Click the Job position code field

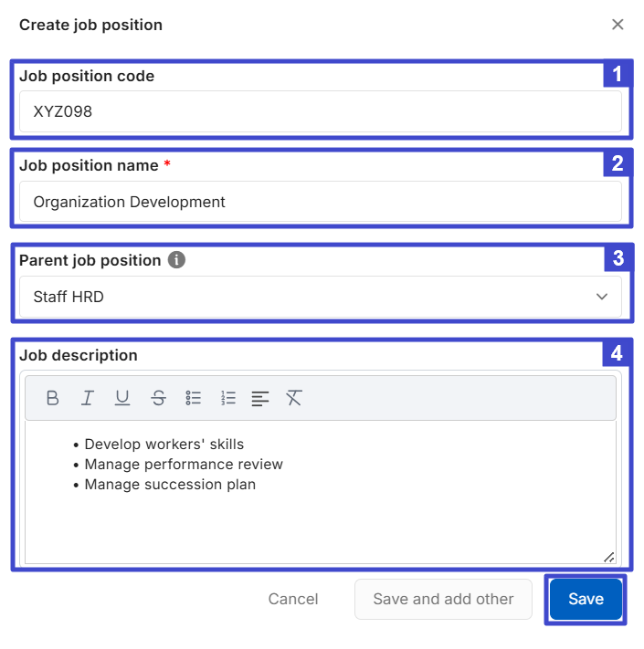tap(320, 111)
